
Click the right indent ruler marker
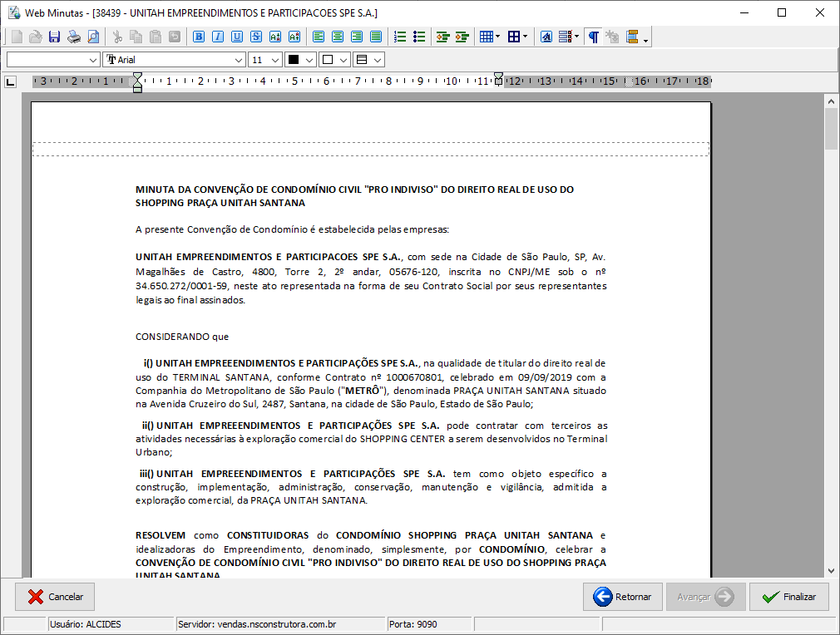click(x=498, y=80)
